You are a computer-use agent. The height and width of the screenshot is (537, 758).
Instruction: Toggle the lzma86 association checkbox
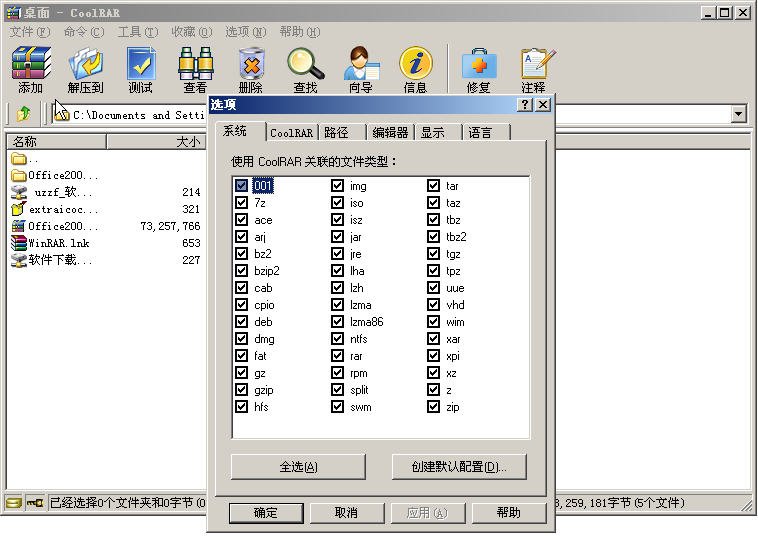(x=337, y=321)
